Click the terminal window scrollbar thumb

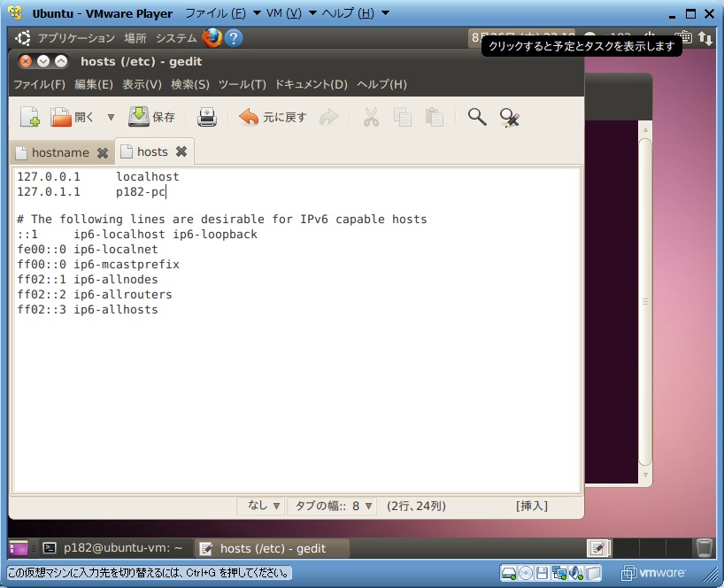pos(645,302)
